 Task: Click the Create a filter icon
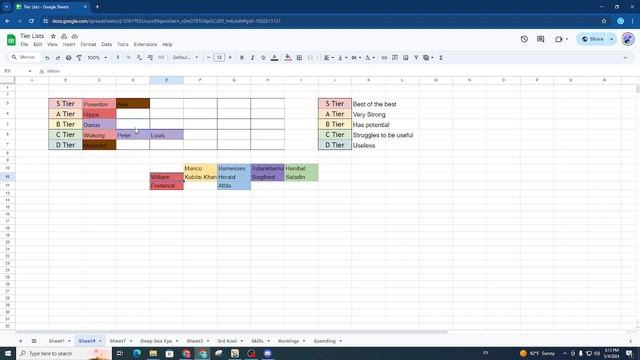(x=416, y=58)
